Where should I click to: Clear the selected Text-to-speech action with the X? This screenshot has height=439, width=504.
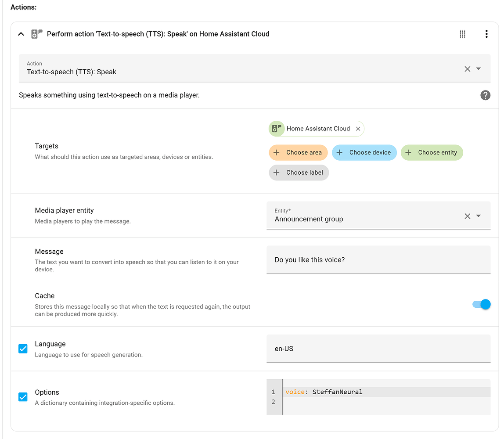467,68
